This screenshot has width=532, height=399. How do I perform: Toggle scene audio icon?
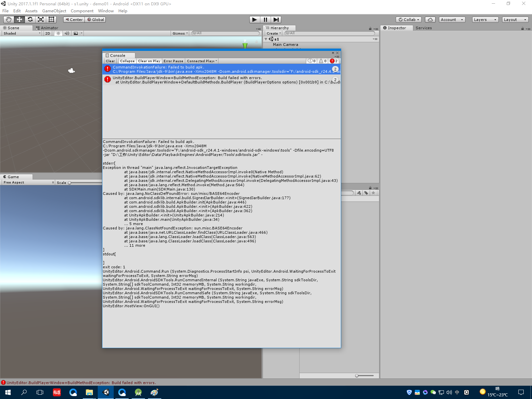67,33
